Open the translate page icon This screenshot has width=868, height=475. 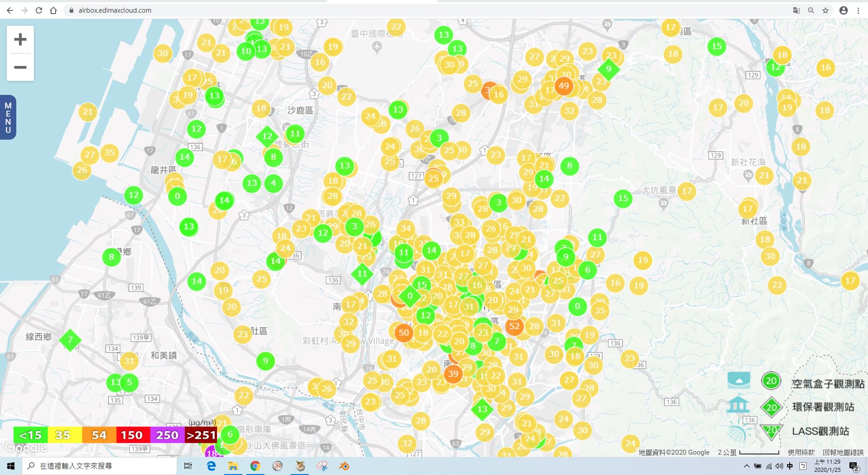pyautogui.click(x=797, y=10)
